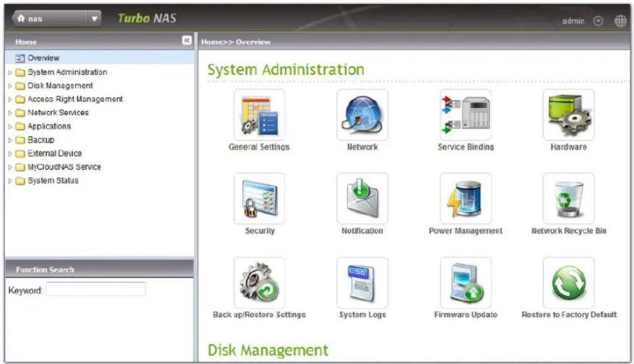Expand the Network Services tree node arrow

pos(10,113)
